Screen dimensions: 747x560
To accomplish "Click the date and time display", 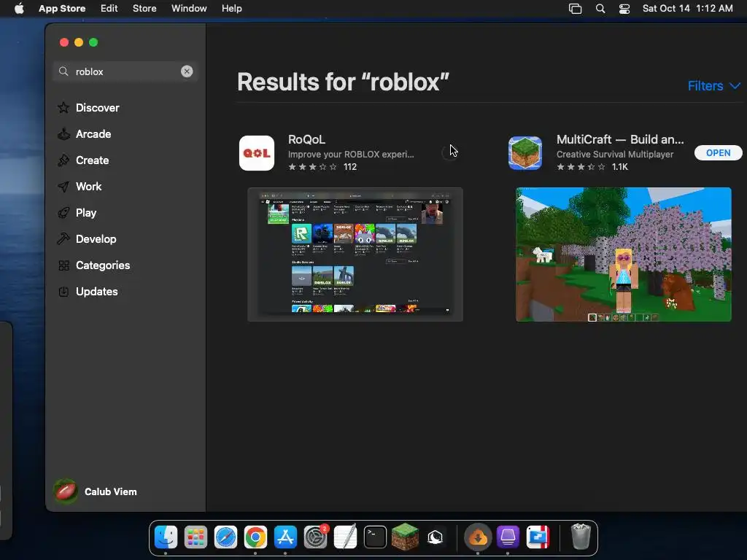I will click(x=687, y=9).
